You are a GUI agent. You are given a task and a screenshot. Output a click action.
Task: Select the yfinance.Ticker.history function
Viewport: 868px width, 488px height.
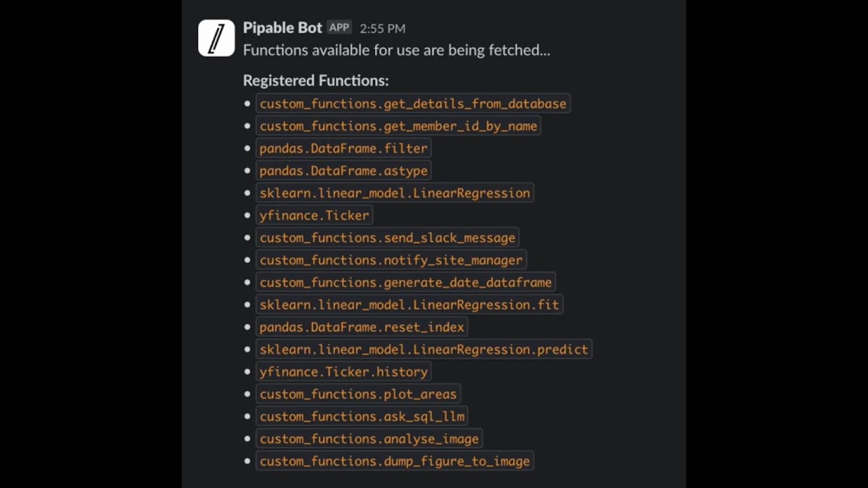coord(343,372)
